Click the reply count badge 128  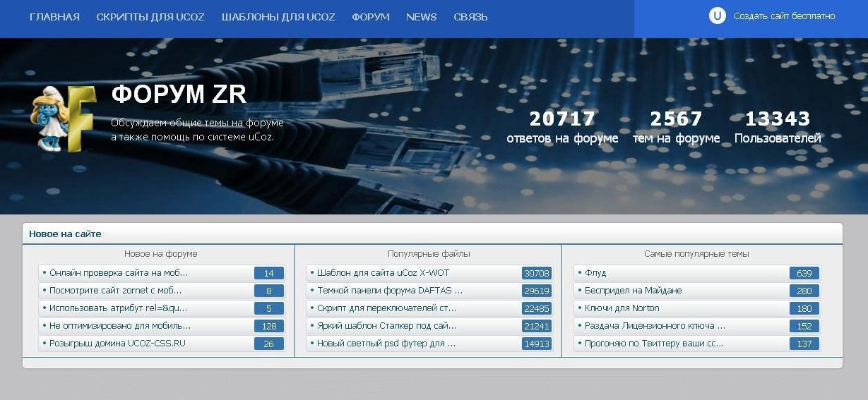coord(269,327)
